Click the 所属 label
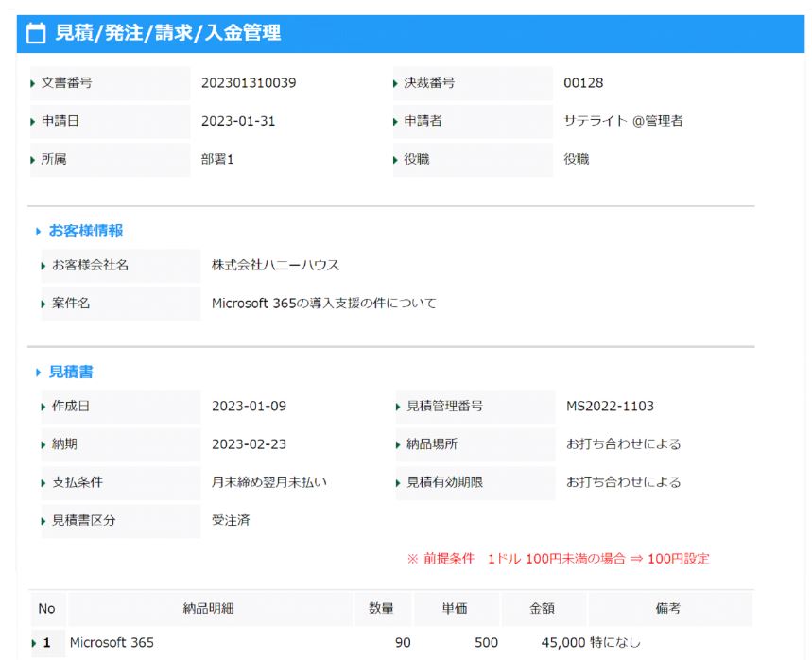The height and width of the screenshot is (660, 812). coord(54,159)
